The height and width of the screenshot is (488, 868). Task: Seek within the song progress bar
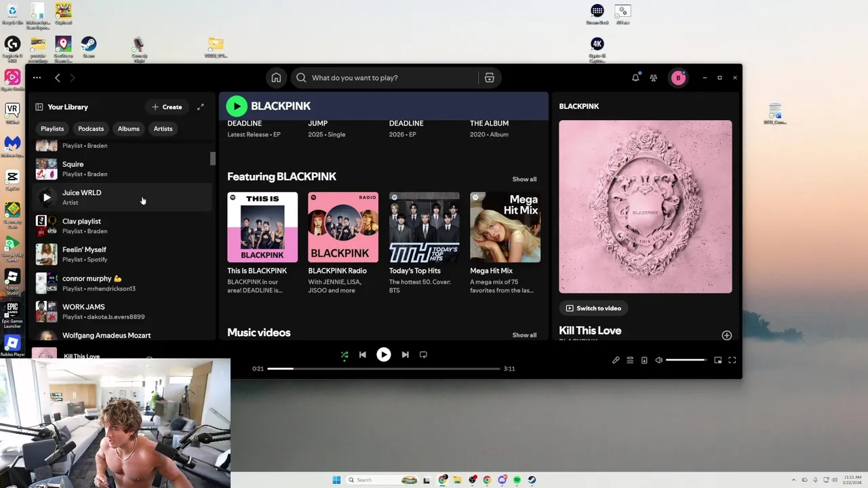pyautogui.click(x=384, y=369)
